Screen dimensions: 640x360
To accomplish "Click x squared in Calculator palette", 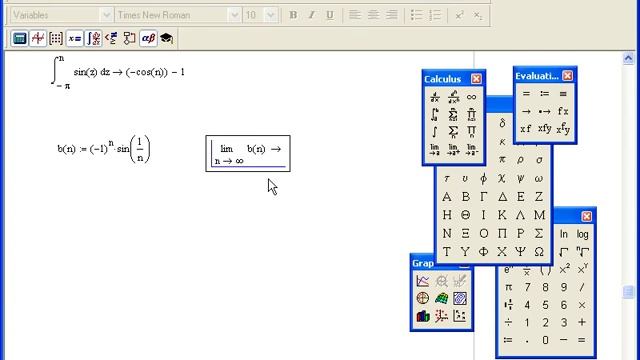I will click(564, 270).
